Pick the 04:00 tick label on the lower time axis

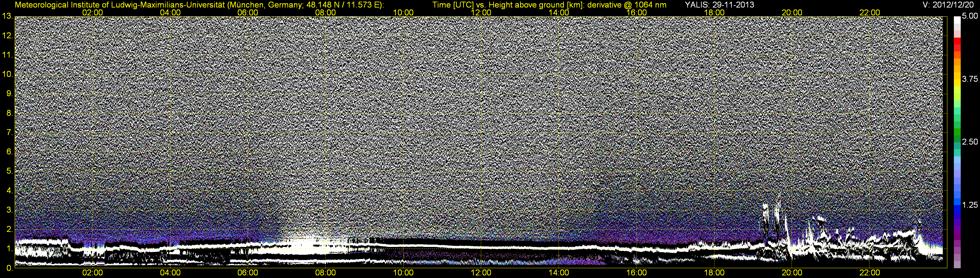[x=170, y=273]
